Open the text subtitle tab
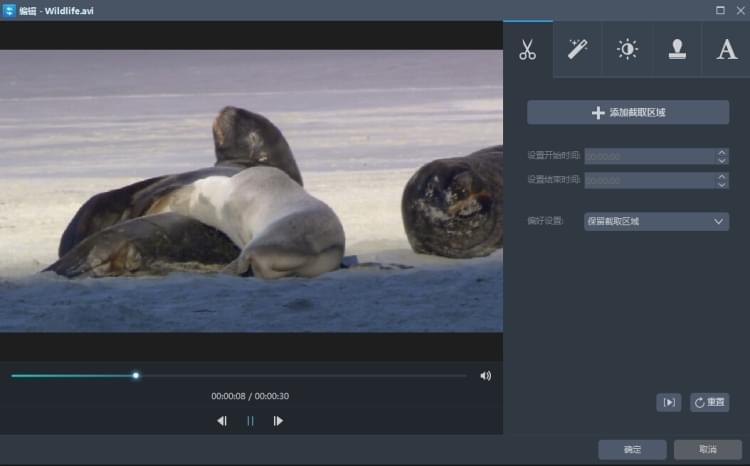 coord(726,49)
